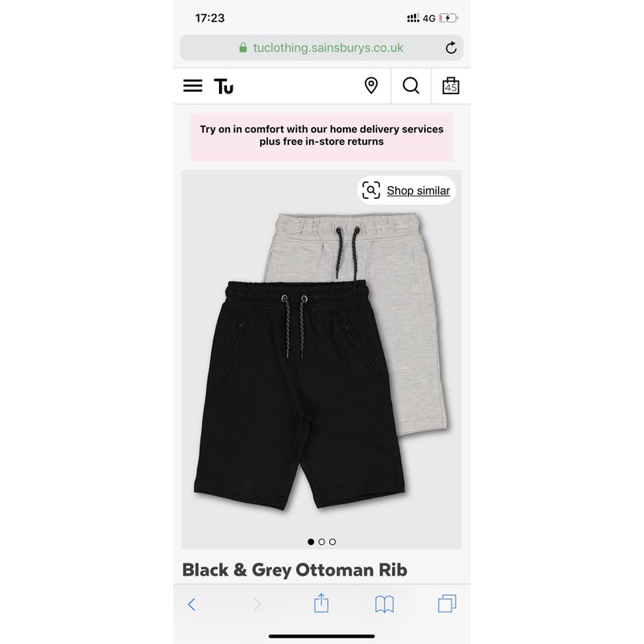644x644 pixels.
Task: Tap the Tu brand logo
Action: pyautogui.click(x=224, y=86)
